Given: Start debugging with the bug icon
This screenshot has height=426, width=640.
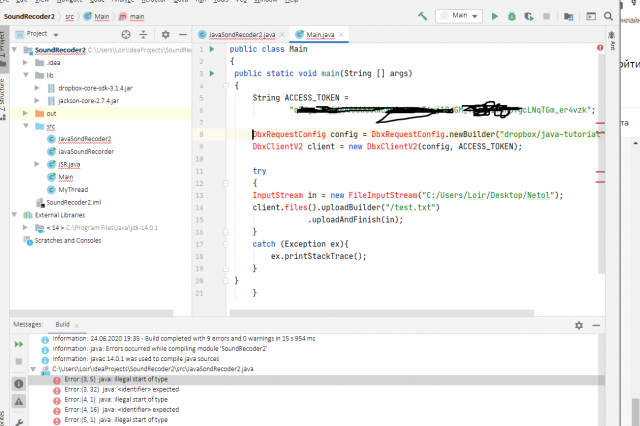Looking at the screenshot, I should [x=512, y=16].
